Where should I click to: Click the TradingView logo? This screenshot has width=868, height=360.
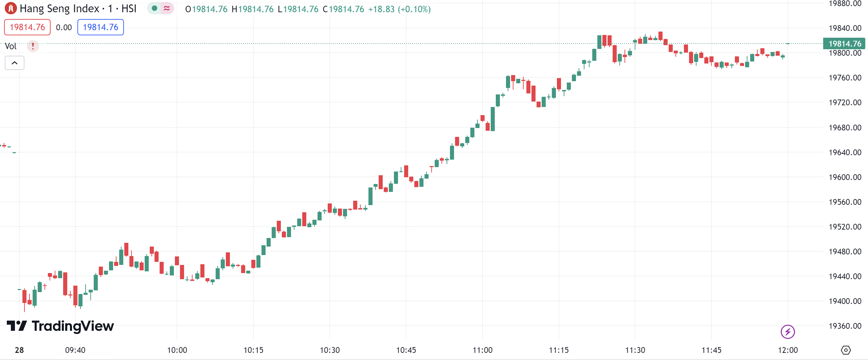click(60, 326)
